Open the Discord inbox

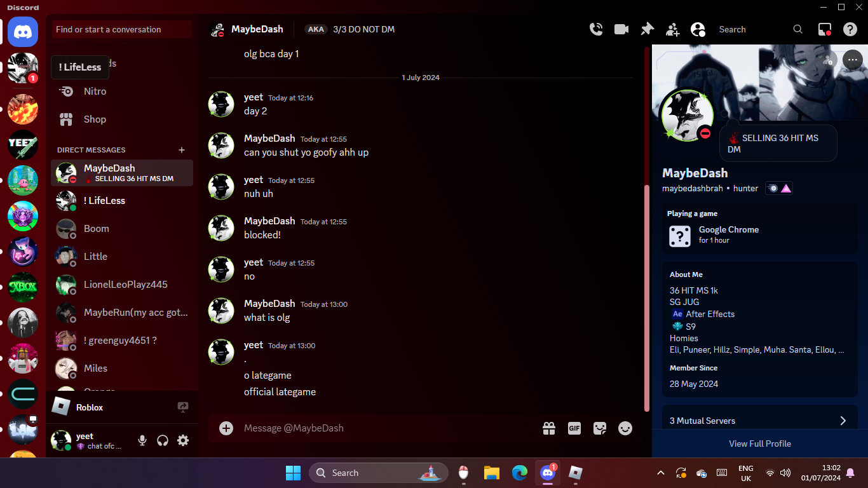tap(825, 29)
